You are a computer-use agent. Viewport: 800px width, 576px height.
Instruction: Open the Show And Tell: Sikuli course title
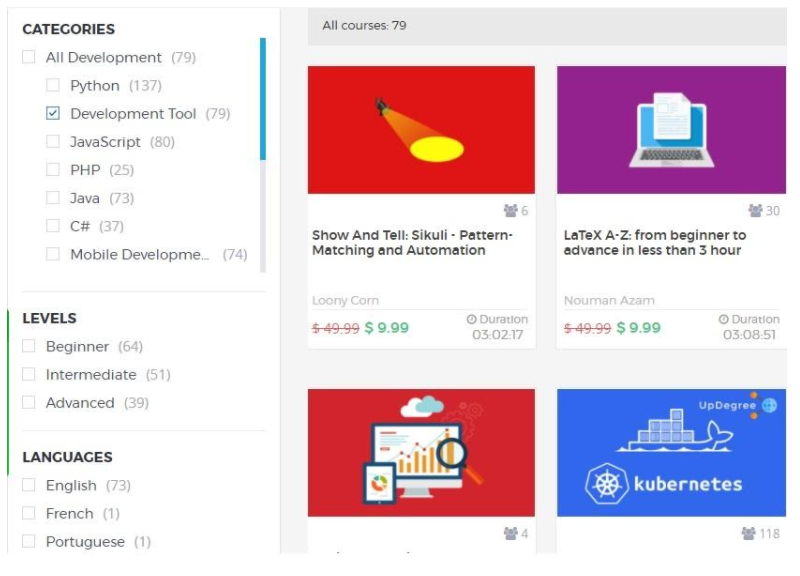click(x=412, y=243)
